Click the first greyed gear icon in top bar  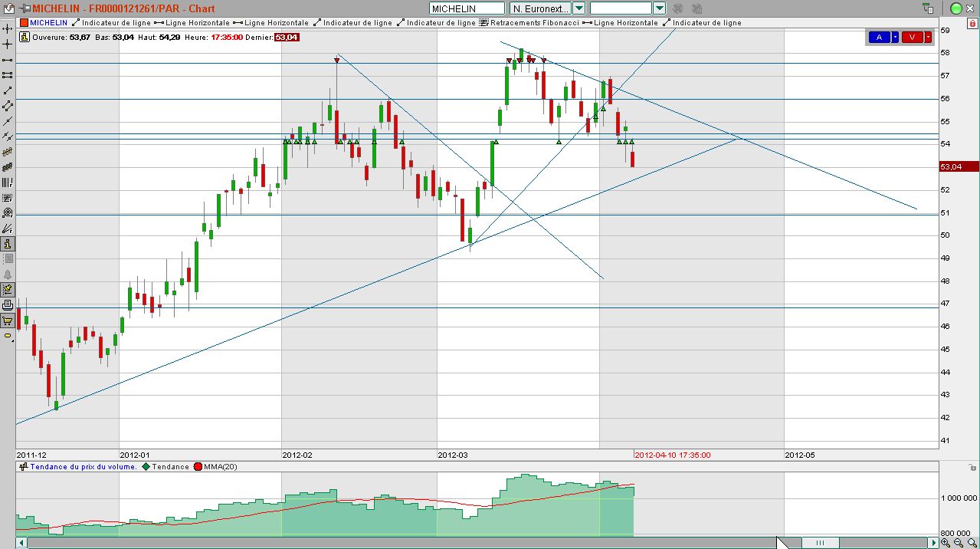pos(677,8)
